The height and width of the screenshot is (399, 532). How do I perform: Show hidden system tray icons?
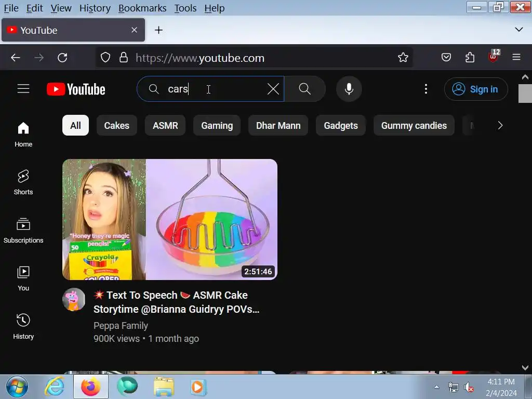click(436, 387)
